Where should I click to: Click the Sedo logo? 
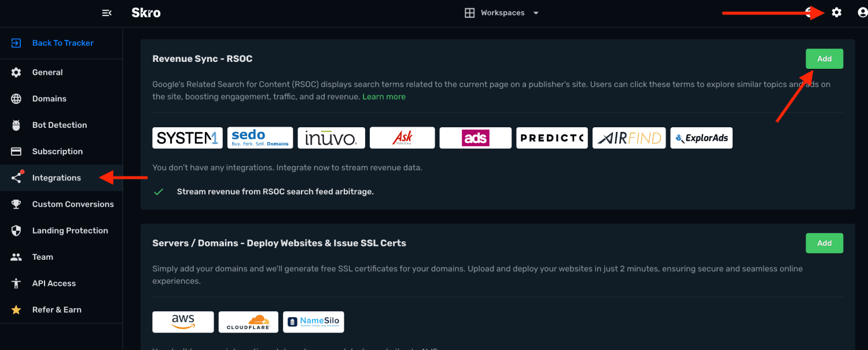click(x=260, y=138)
